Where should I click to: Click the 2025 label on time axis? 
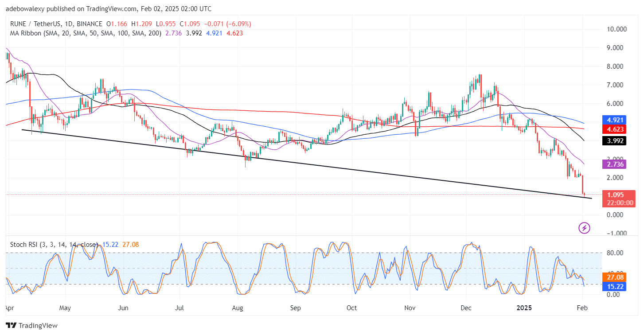coord(524,307)
